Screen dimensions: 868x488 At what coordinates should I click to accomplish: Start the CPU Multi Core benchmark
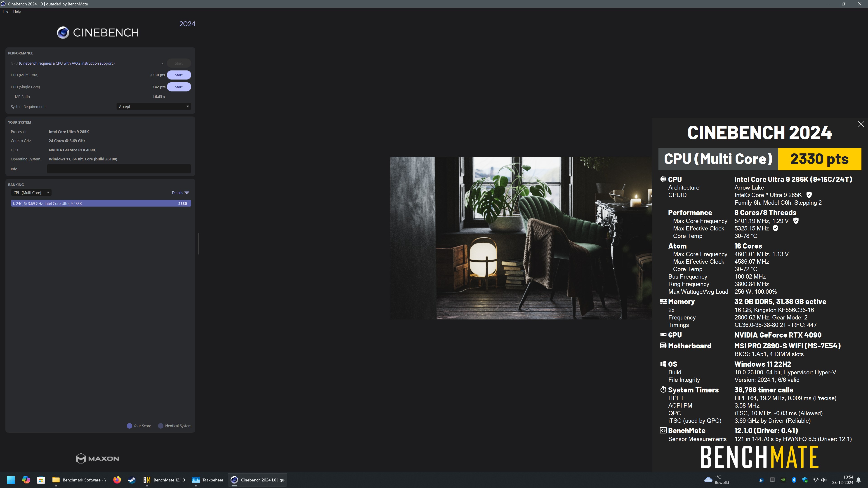[179, 75]
